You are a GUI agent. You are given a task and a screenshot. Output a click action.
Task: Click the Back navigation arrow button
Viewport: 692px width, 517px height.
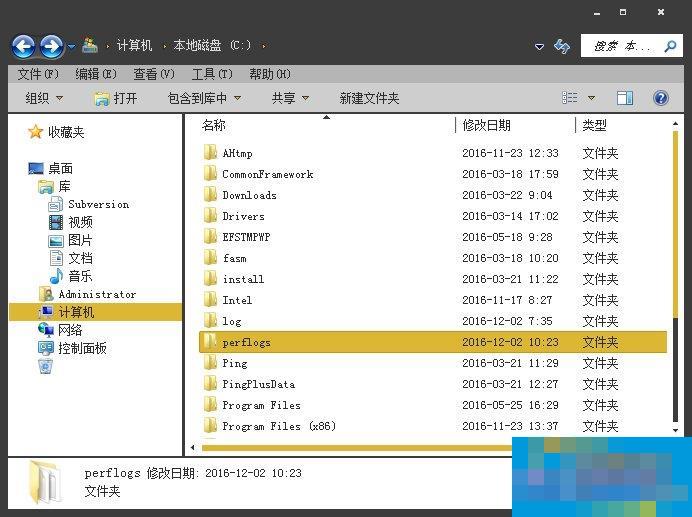(x=23, y=46)
